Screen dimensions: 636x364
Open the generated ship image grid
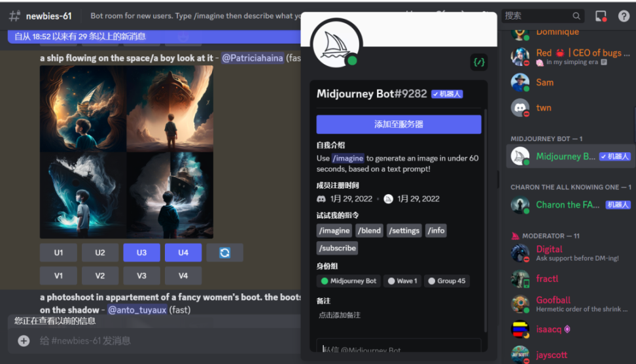pyautogui.click(x=126, y=152)
